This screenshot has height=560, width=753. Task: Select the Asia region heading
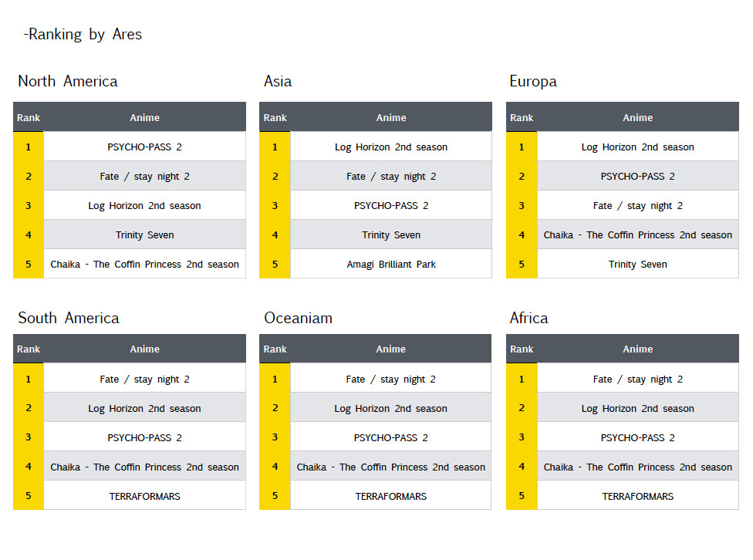[x=278, y=82]
